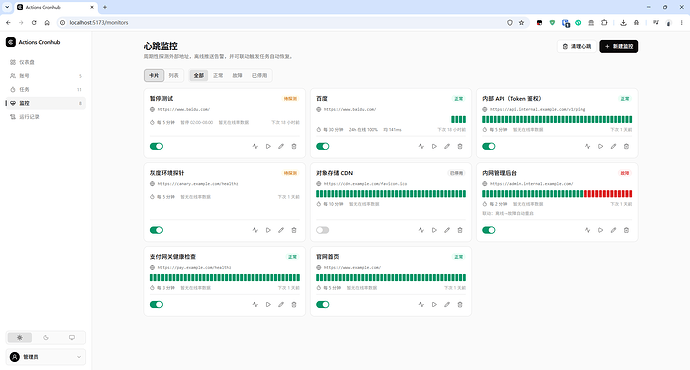Turn off the 内网管理后台 monitor switch
690x370 pixels.
click(488, 230)
